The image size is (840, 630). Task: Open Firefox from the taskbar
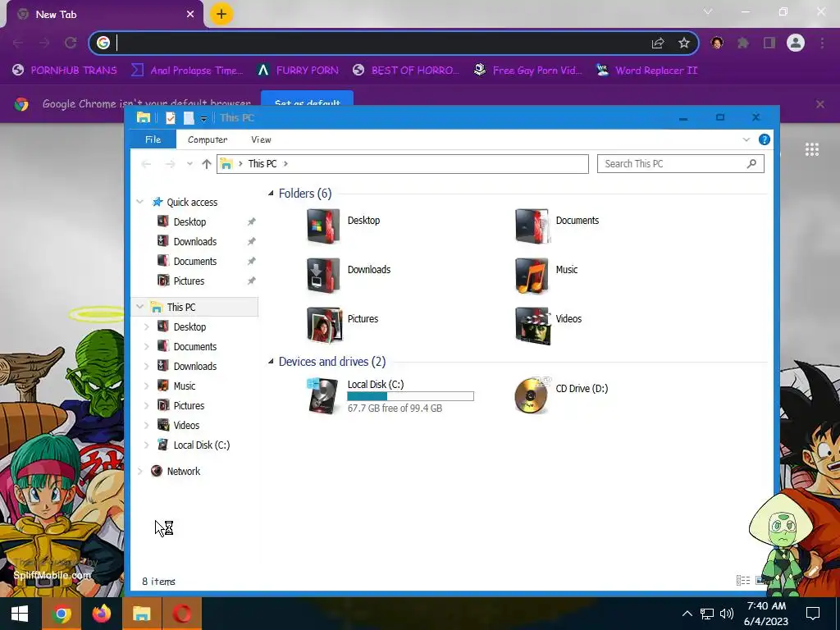[x=101, y=614]
